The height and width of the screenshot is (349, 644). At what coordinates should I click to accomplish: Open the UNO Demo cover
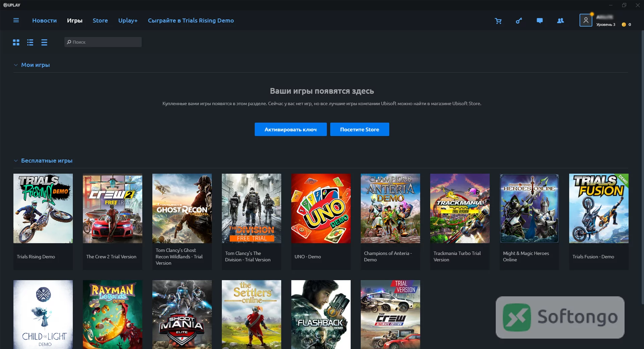coord(321,208)
